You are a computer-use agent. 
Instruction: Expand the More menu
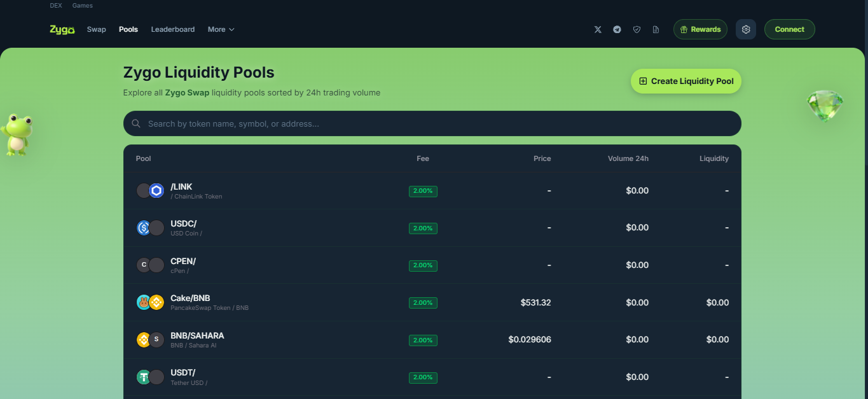[221, 29]
